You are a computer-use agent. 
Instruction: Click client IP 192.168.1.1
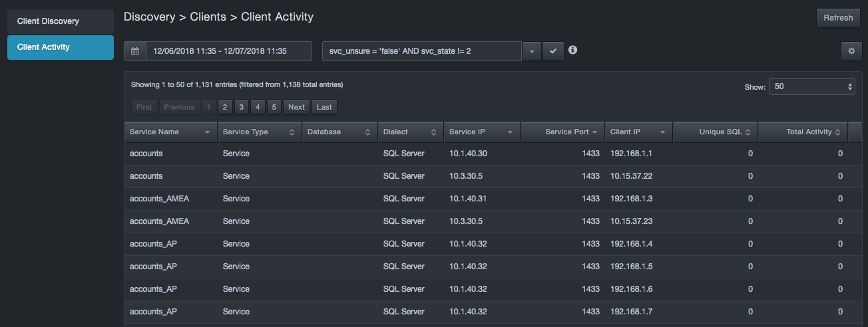coord(631,154)
